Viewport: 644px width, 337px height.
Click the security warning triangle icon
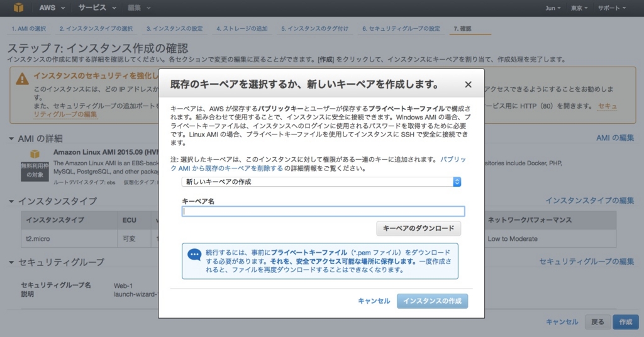point(22,79)
